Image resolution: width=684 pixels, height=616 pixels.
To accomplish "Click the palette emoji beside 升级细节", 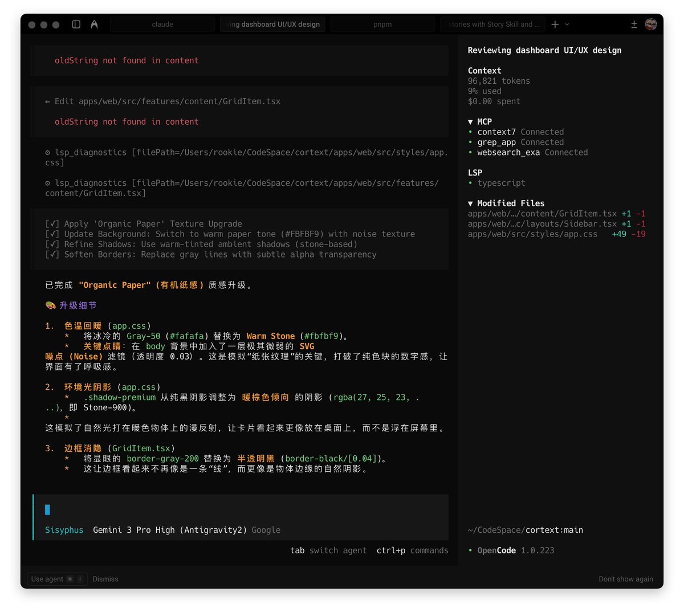I will click(x=51, y=305).
